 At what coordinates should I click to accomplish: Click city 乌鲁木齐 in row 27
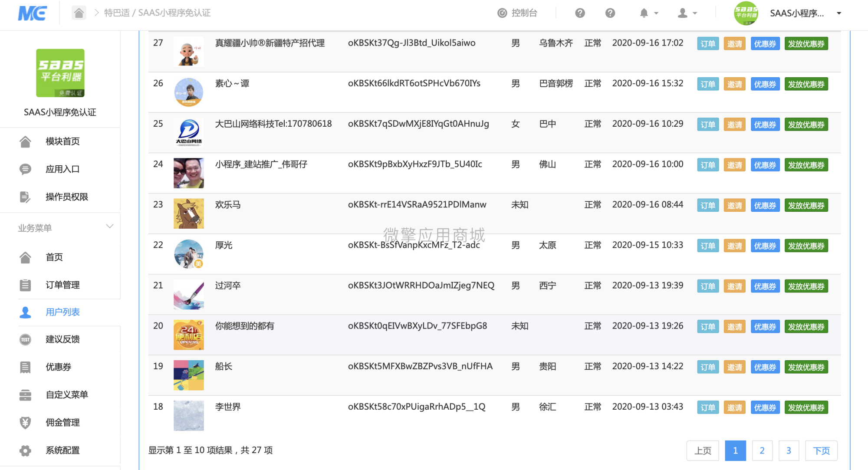click(x=556, y=43)
